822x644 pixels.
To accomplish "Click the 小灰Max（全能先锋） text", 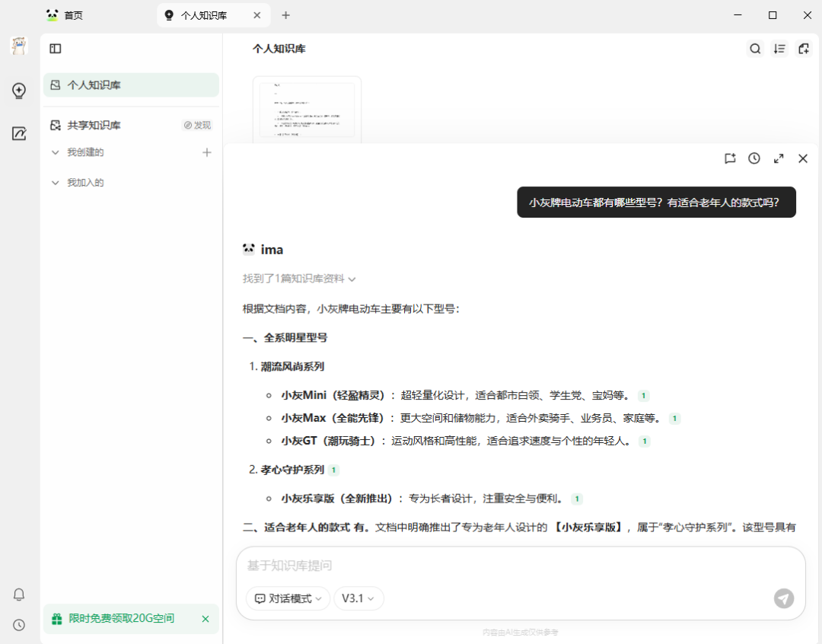I will [x=333, y=418].
